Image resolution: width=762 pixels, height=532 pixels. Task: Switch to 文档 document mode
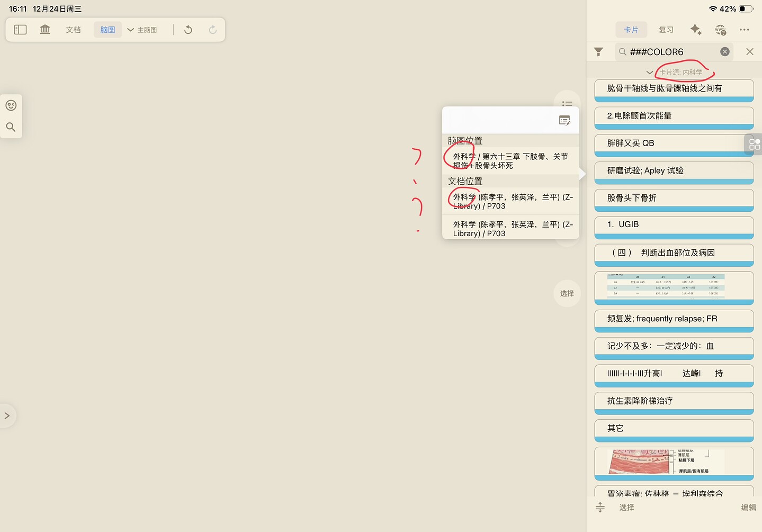click(73, 30)
